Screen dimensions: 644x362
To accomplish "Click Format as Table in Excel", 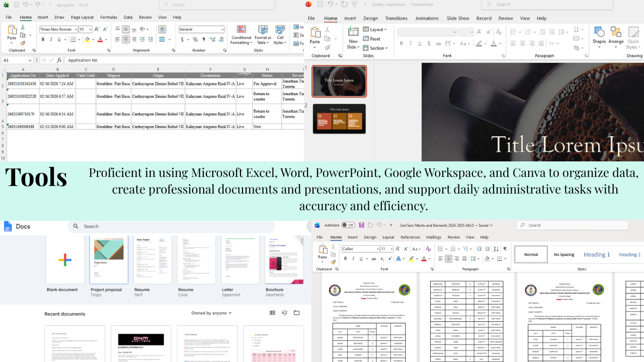I will pyautogui.click(x=263, y=35).
